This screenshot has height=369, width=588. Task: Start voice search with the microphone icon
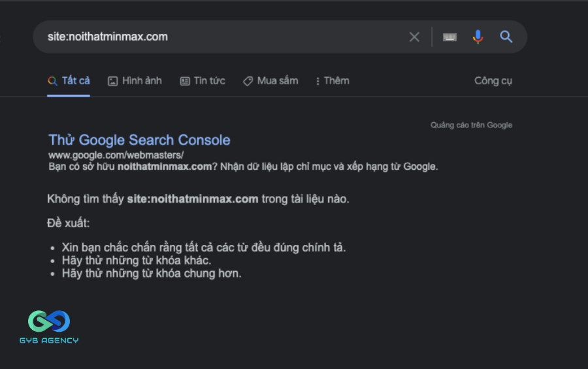point(478,37)
